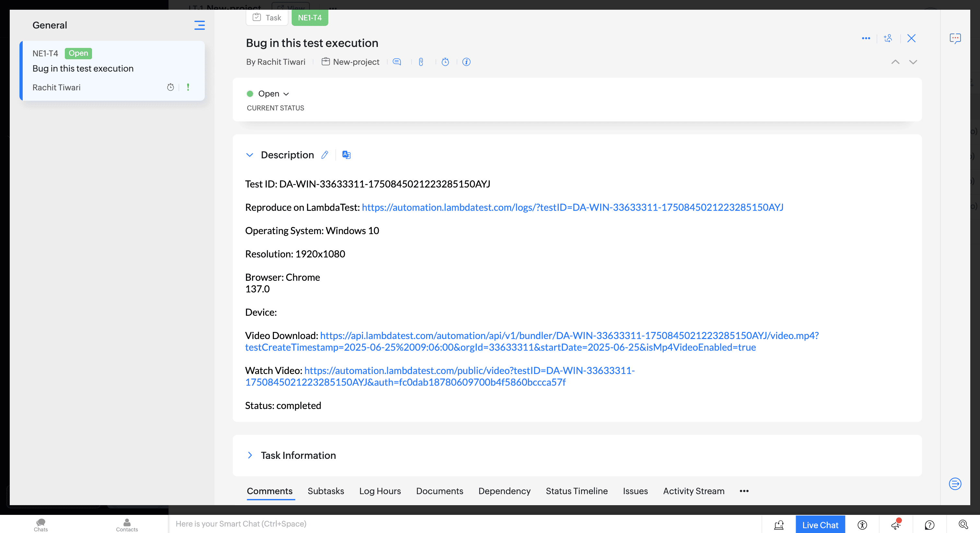Select the NE1-T4 task card in list
This screenshot has height=533, width=980.
pyautogui.click(x=112, y=71)
